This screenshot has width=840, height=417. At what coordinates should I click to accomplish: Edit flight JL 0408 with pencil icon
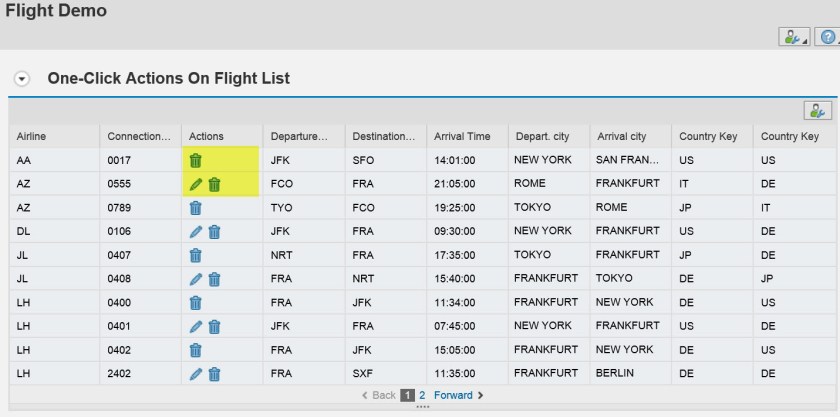tap(196, 279)
